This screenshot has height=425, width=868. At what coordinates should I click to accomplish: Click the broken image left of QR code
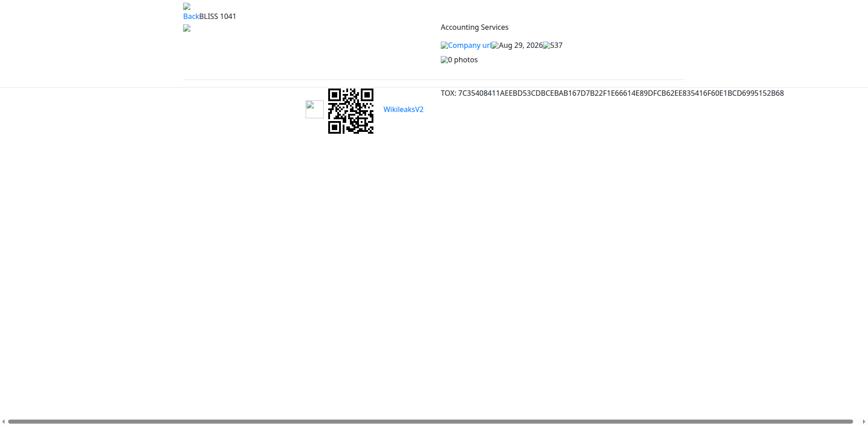tap(315, 109)
